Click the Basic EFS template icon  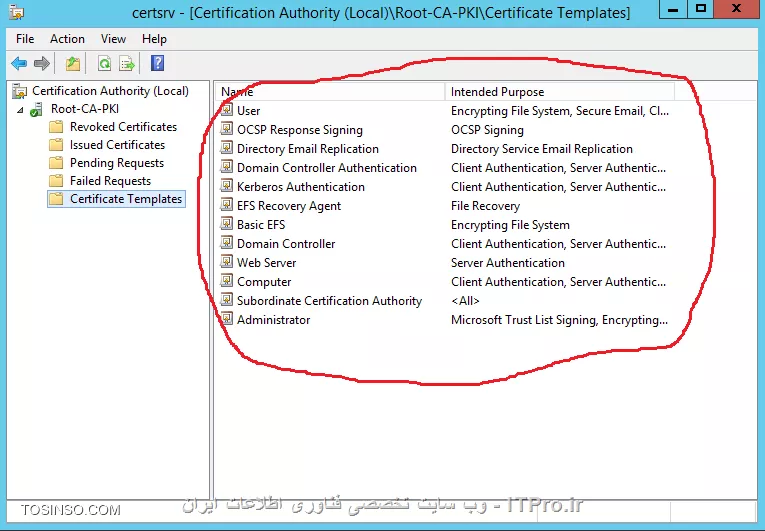tap(226, 225)
